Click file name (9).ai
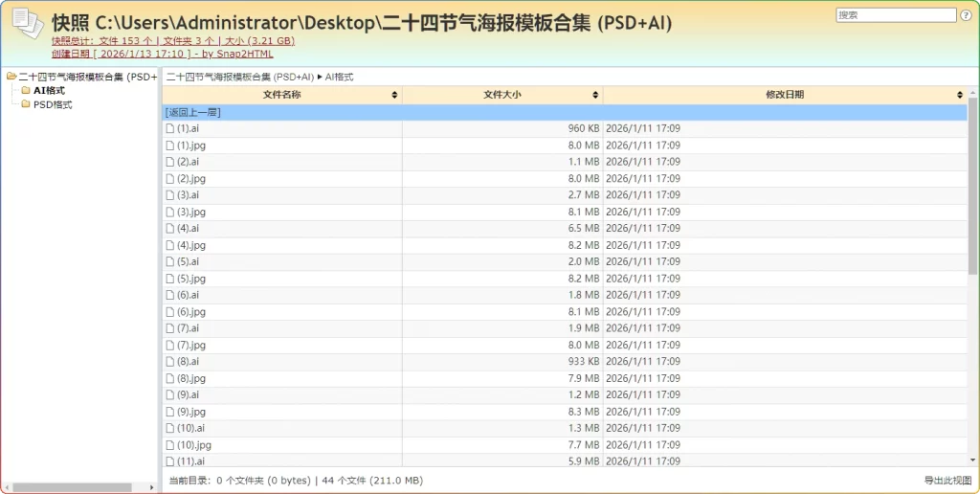The height and width of the screenshot is (494, 980). coord(189,394)
